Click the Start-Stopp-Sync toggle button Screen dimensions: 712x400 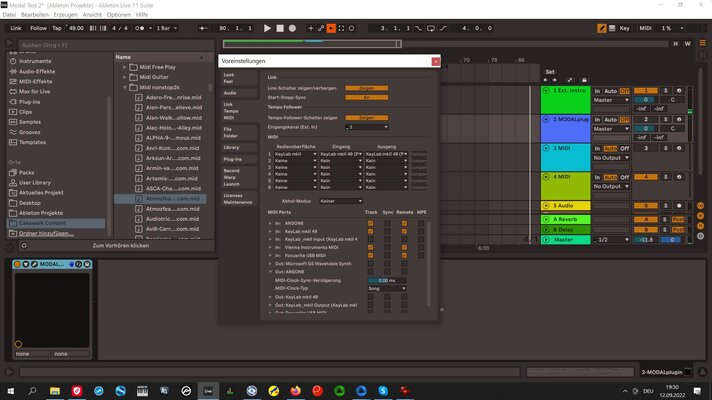366,98
